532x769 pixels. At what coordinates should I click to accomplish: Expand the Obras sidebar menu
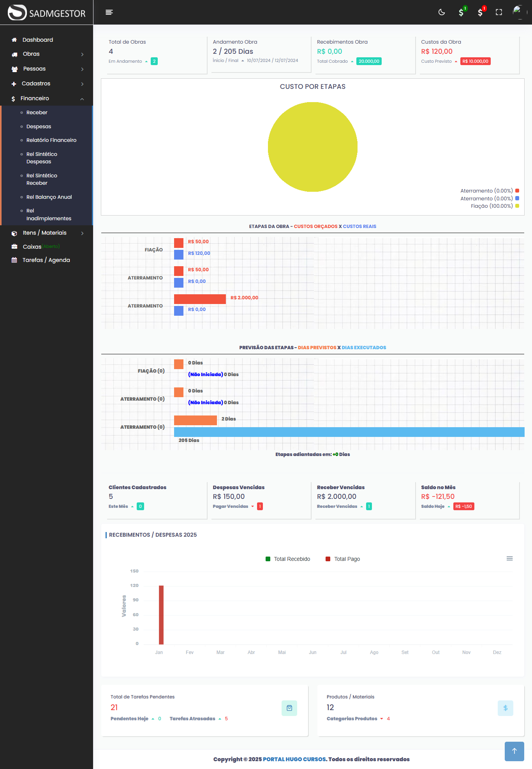click(47, 54)
